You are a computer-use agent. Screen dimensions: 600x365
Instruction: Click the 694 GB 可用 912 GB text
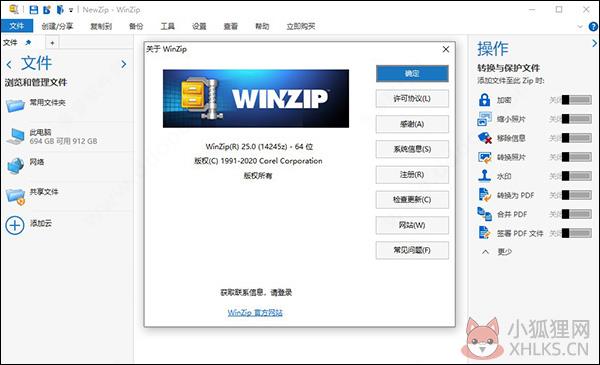click(64, 141)
